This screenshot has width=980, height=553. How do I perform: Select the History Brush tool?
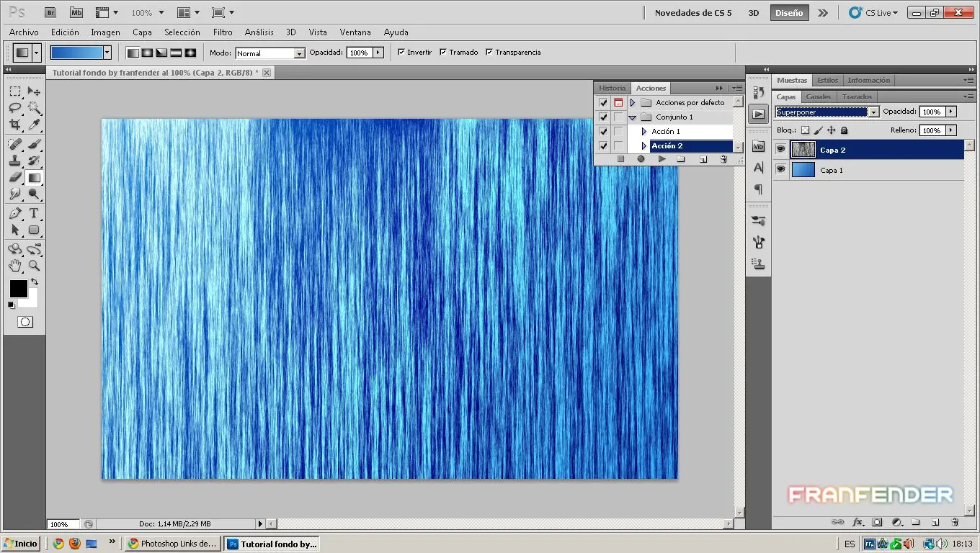(x=34, y=161)
